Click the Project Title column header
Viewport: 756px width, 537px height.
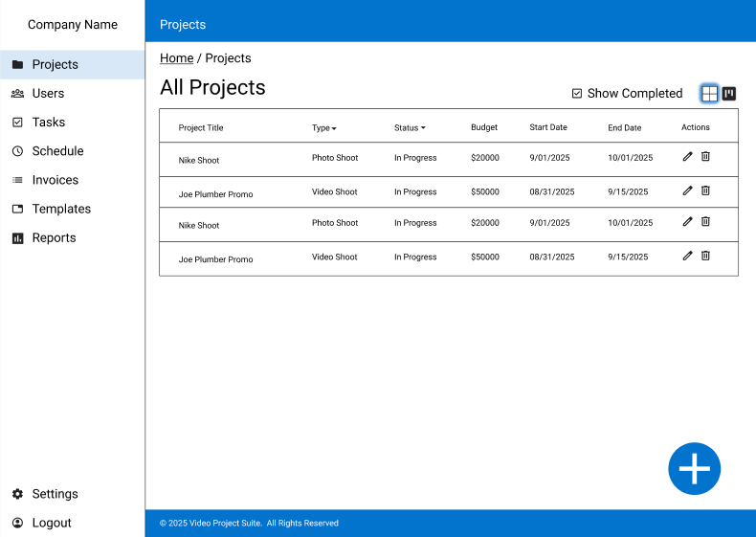click(x=201, y=128)
